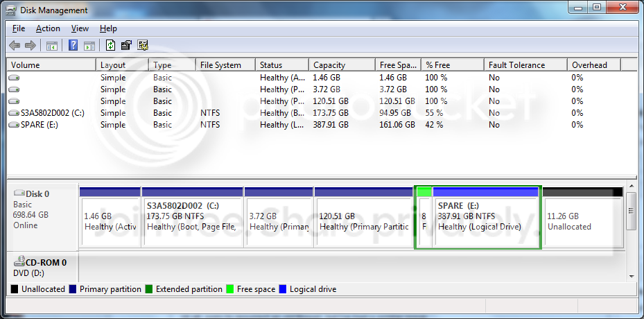Click the disk pane vertical scrollbar thumb
The width and height of the screenshot is (644, 319).
(x=632, y=211)
